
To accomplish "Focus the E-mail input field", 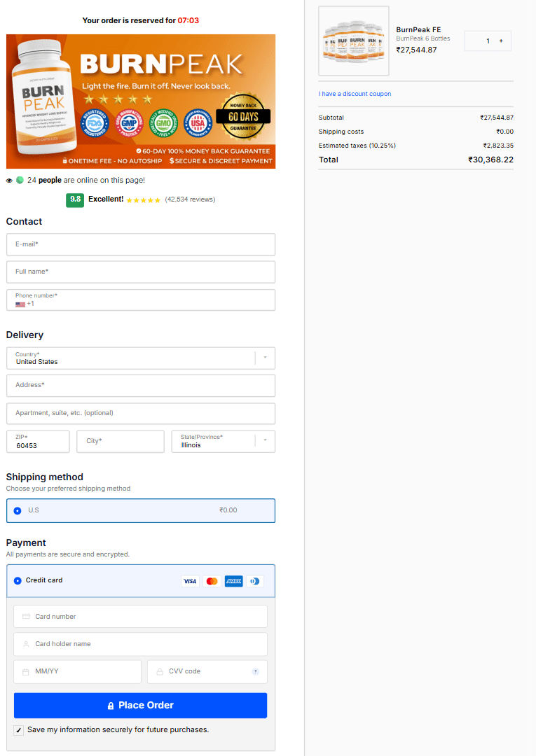I will pos(140,244).
